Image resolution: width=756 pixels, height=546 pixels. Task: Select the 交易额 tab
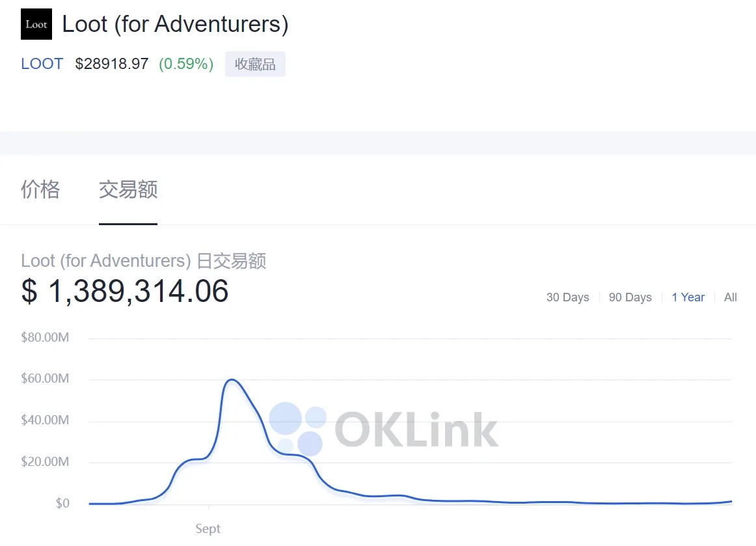128,189
